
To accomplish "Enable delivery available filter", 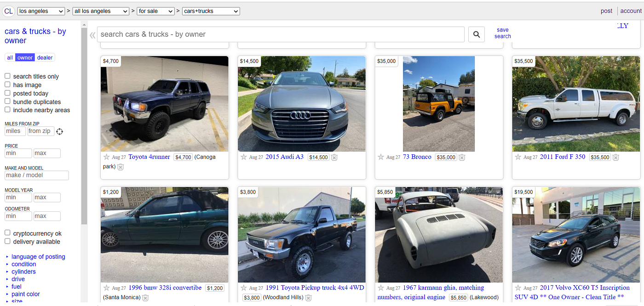I will point(7,241).
